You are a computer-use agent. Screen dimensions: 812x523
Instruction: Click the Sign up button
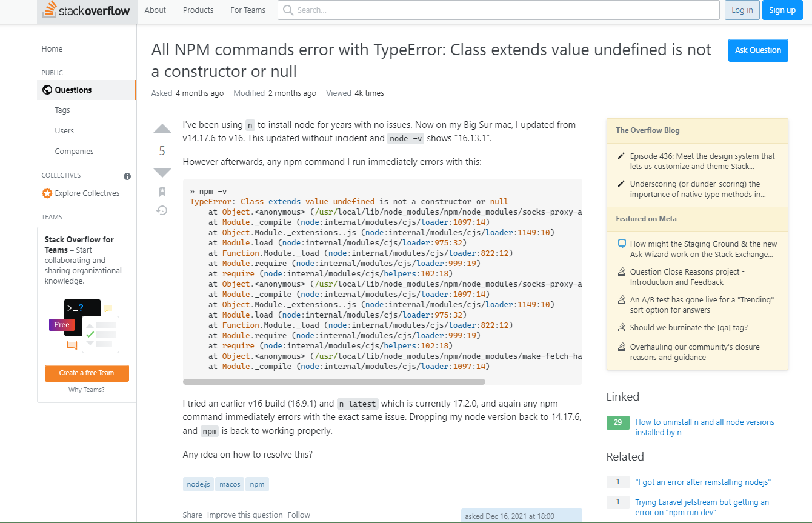[782, 10]
